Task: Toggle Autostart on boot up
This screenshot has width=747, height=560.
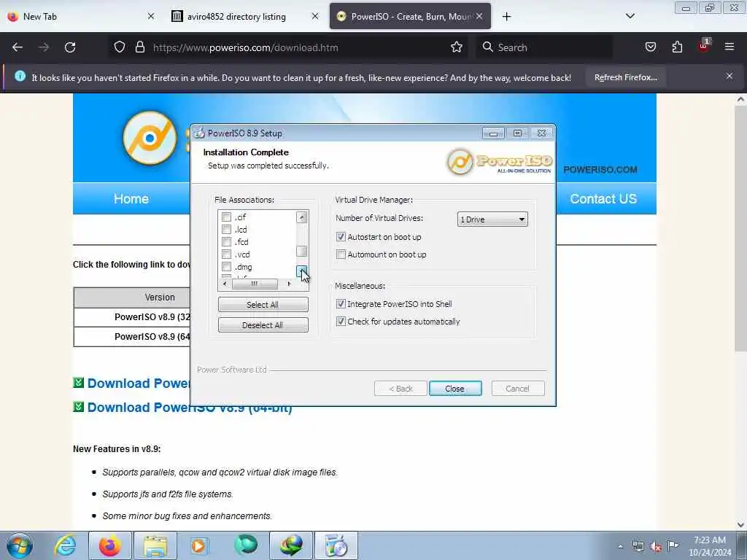Action: [341, 237]
